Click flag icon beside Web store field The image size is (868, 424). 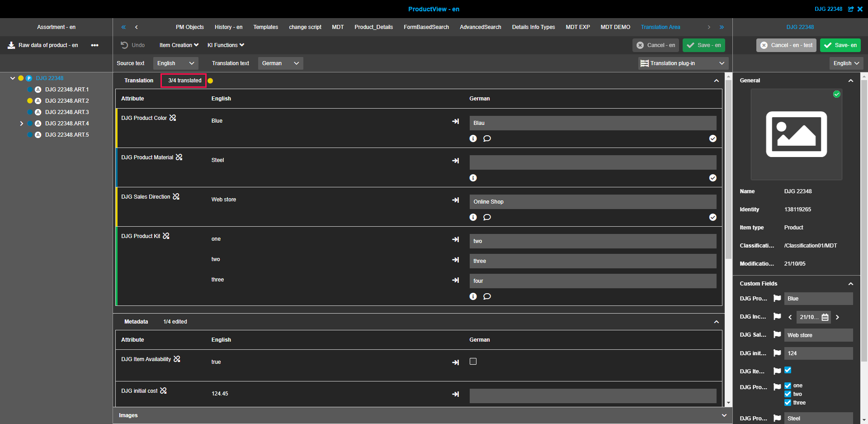point(777,335)
